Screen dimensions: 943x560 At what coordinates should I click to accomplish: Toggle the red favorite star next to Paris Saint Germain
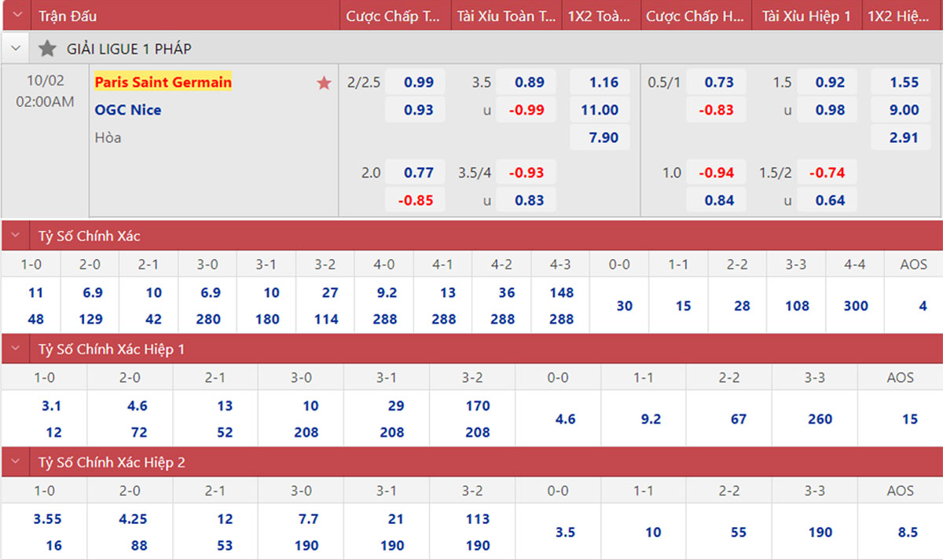pos(324,83)
